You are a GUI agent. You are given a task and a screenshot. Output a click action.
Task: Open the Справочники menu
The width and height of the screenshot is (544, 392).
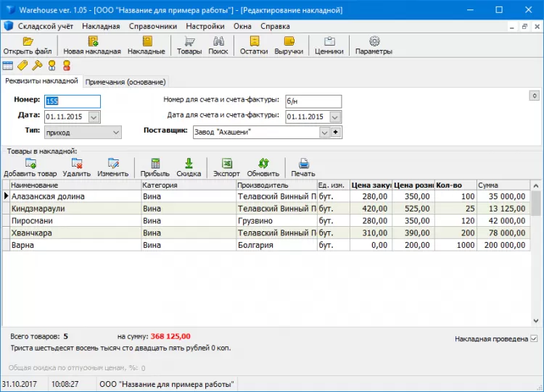click(x=152, y=25)
